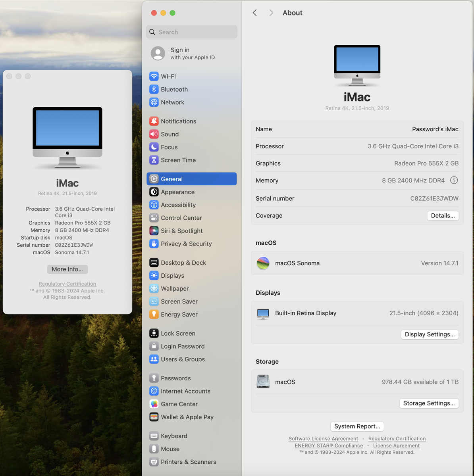Open the License Agreement link

396,445
